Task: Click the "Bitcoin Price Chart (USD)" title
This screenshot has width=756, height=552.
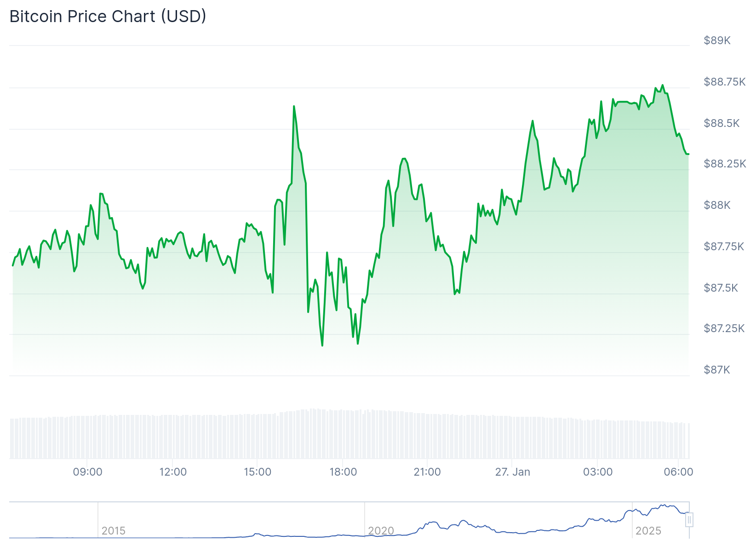Action: [x=108, y=17]
